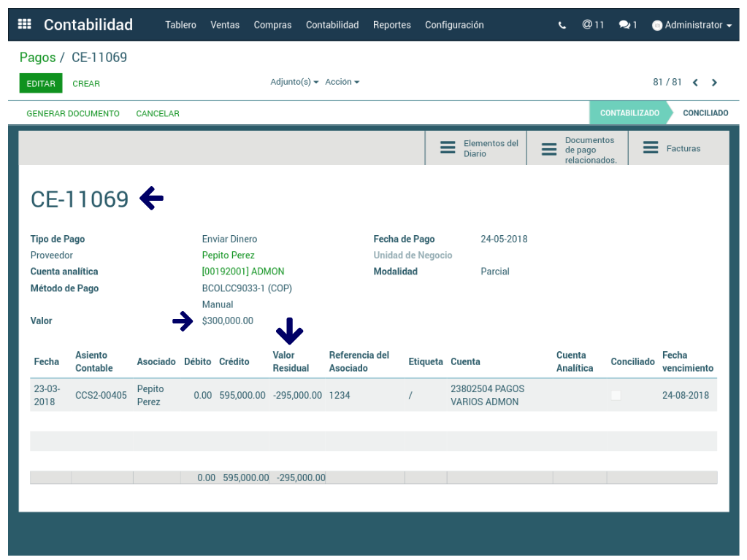Open the Facturas stat button

pyautogui.click(x=672, y=148)
